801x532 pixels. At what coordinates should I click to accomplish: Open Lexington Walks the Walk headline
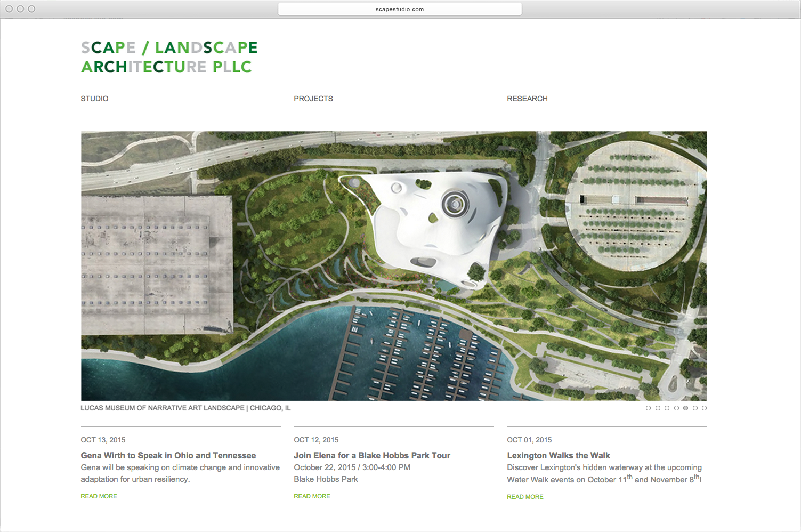[x=559, y=455]
